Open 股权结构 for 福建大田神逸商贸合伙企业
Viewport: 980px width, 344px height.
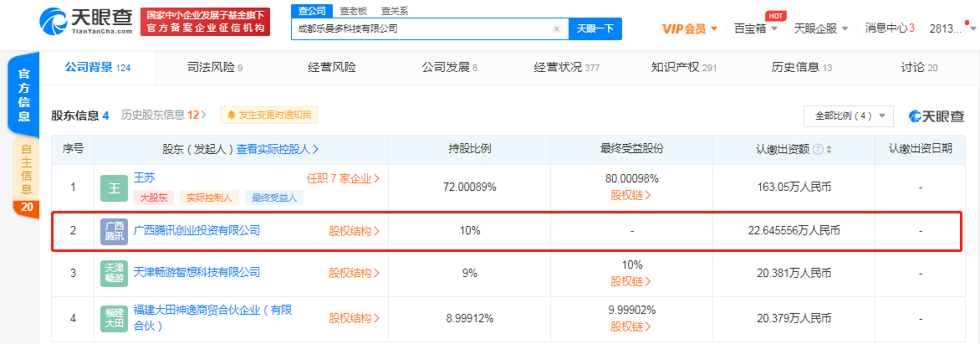click(355, 318)
